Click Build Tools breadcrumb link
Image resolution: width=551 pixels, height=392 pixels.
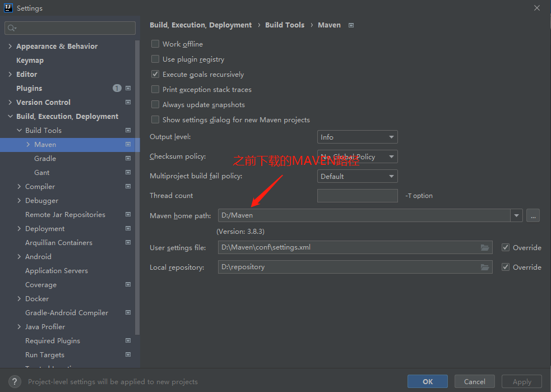pyautogui.click(x=285, y=25)
